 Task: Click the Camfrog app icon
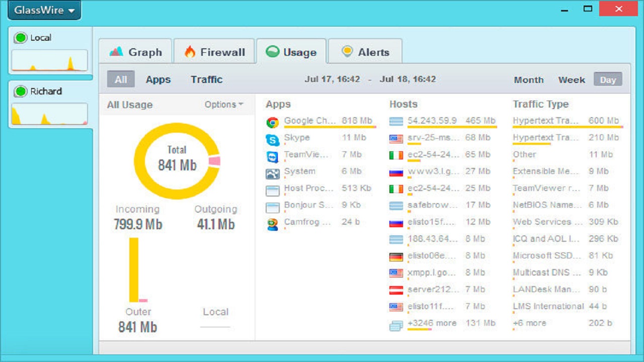273,224
